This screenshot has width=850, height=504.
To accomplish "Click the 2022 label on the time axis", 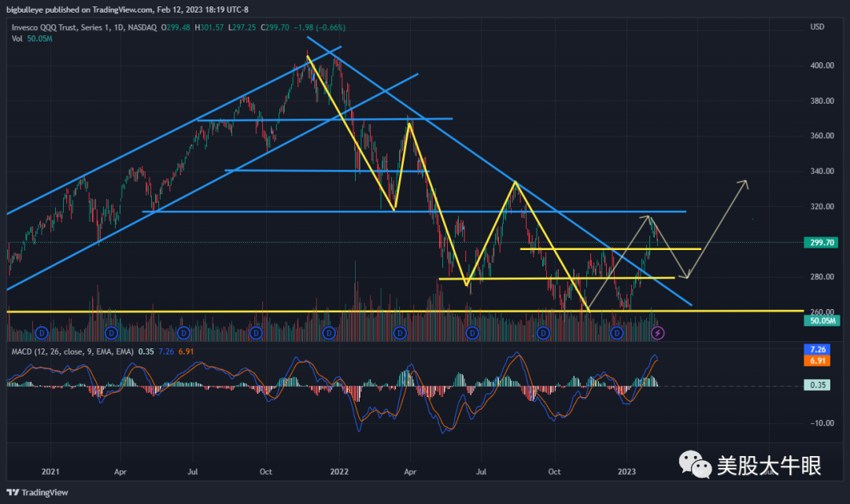I will 339,472.
